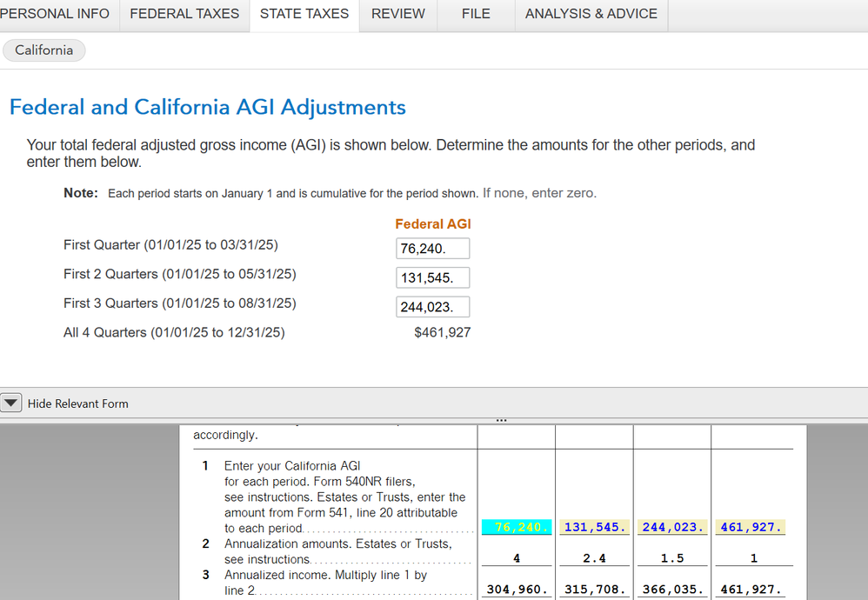Switch to the FEDERAL TAXES tab

tap(184, 14)
